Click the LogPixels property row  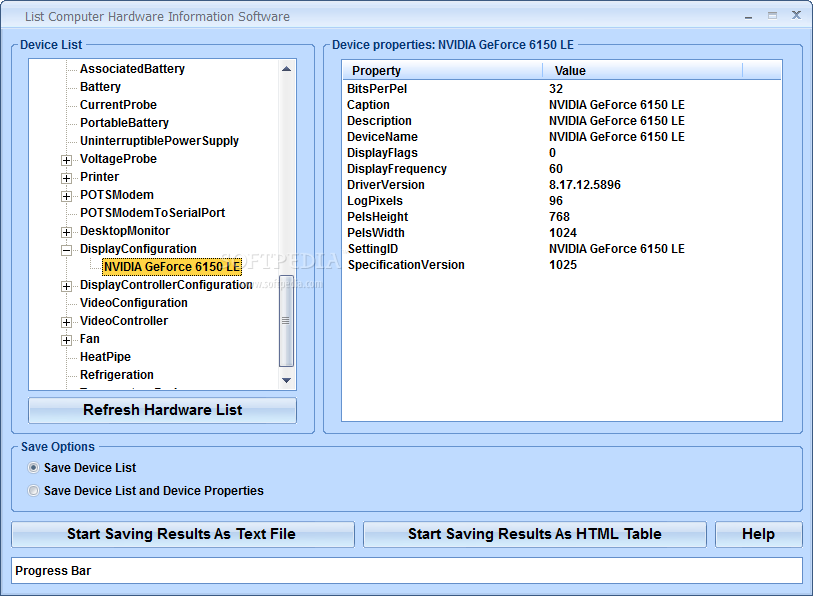coord(562,201)
